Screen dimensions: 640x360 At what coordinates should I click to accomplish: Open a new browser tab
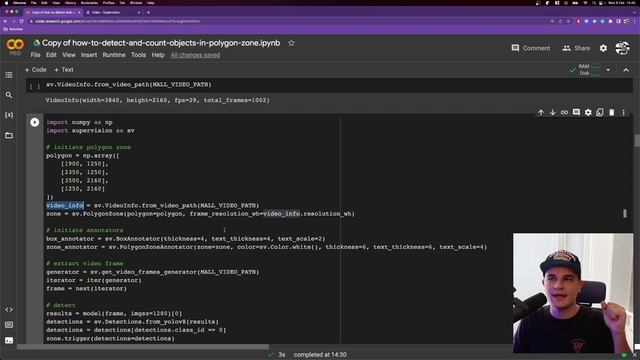[149, 13]
